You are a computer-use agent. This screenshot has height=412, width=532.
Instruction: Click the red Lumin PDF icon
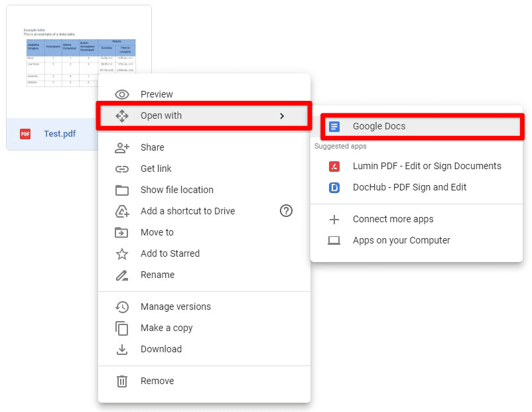334,167
